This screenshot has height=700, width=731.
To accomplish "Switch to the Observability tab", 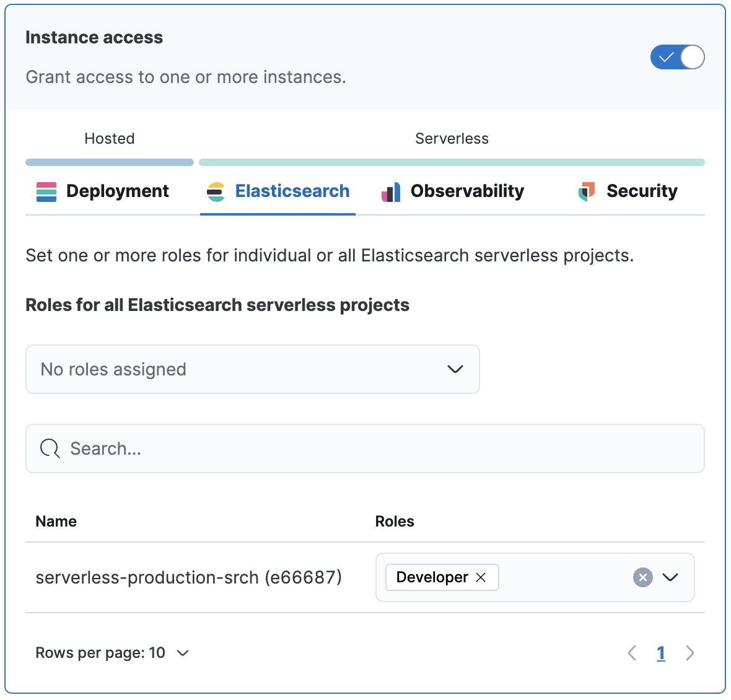I will pyautogui.click(x=467, y=191).
